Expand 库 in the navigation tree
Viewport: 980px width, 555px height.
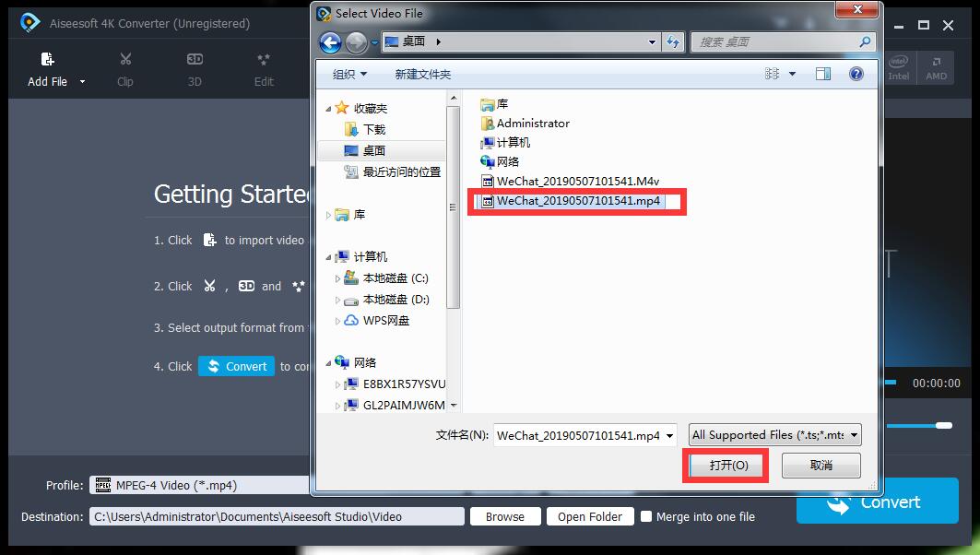[x=329, y=215]
